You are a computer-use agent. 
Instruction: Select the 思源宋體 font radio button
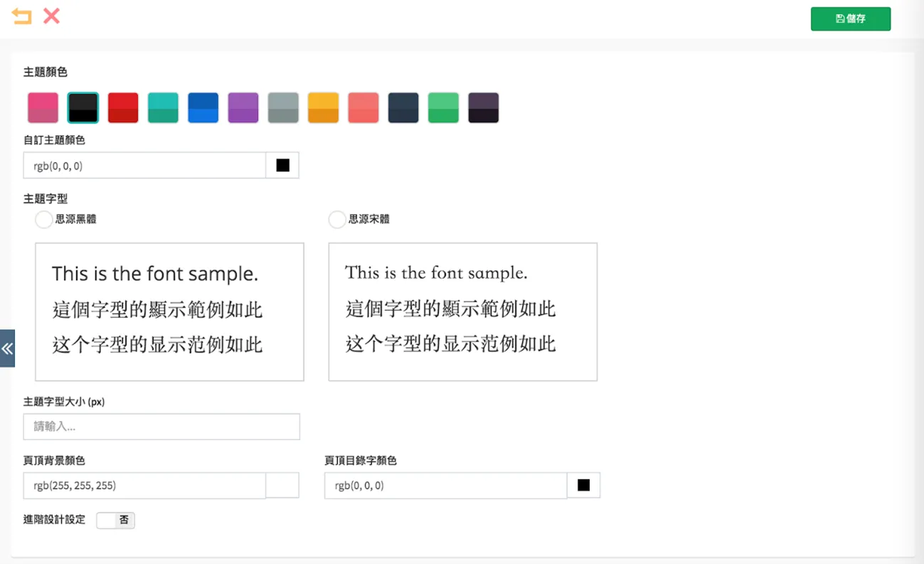coord(337,220)
